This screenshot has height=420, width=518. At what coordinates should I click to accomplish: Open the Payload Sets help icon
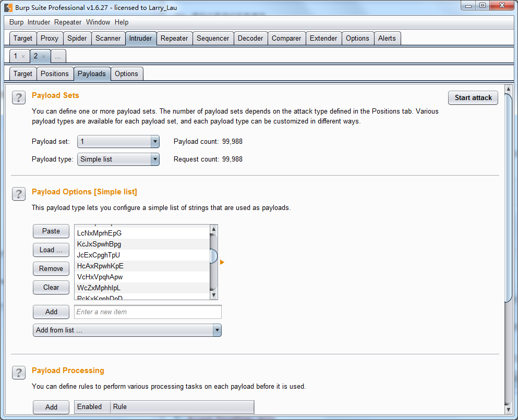(18, 97)
